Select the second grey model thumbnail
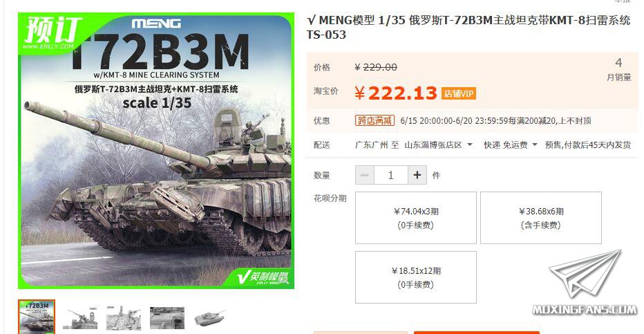The height and width of the screenshot is (334, 644). click(x=80, y=317)
